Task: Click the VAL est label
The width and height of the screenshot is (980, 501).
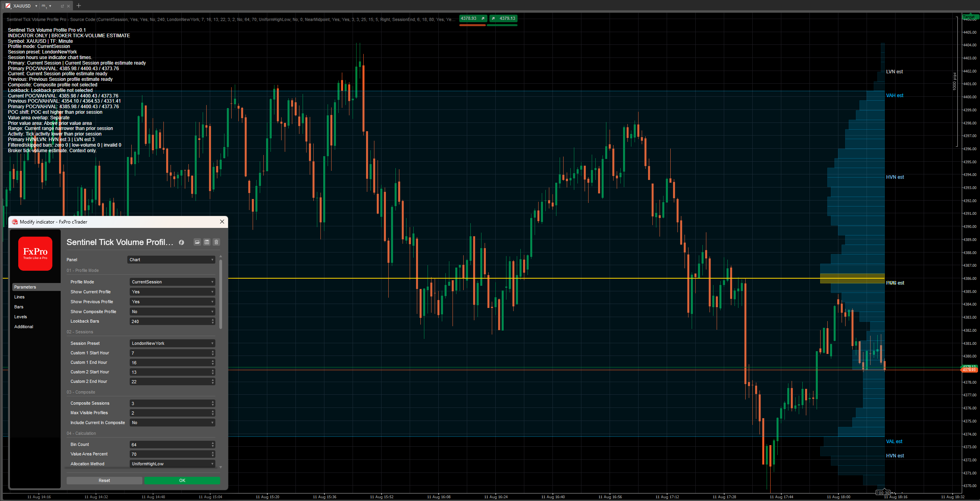Action: pos(894,442)
